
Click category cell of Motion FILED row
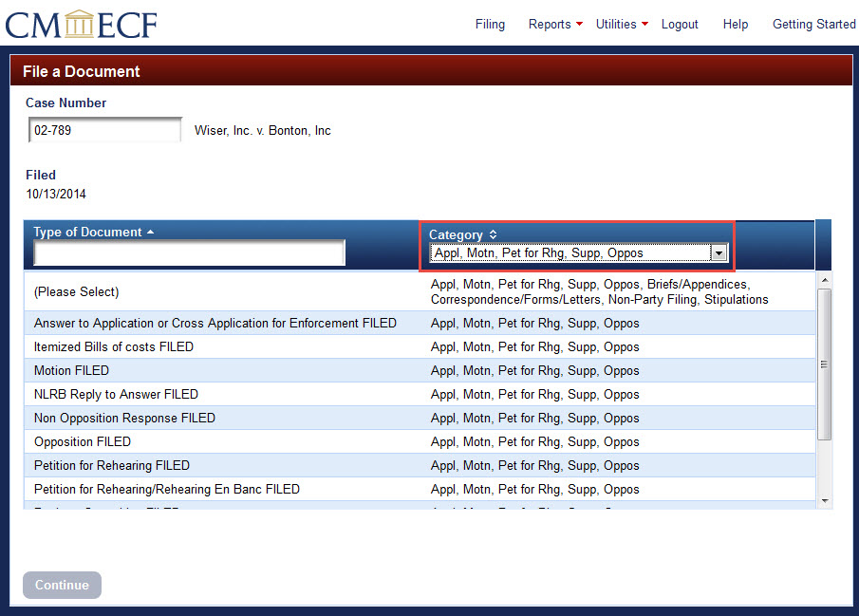(534, 370)
